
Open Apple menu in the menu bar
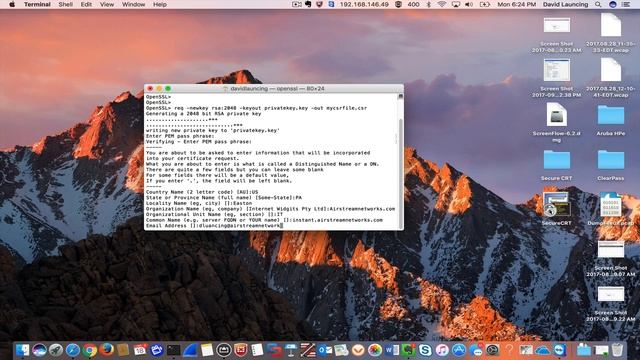pyautogui.click(x=11, y=4)
